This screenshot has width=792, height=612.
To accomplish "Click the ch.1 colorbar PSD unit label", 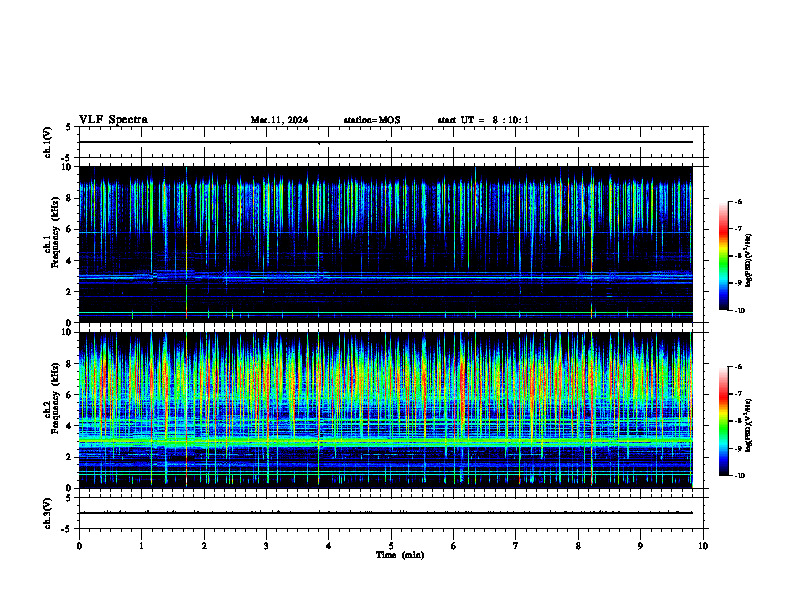I will click(x=749, y=260).
